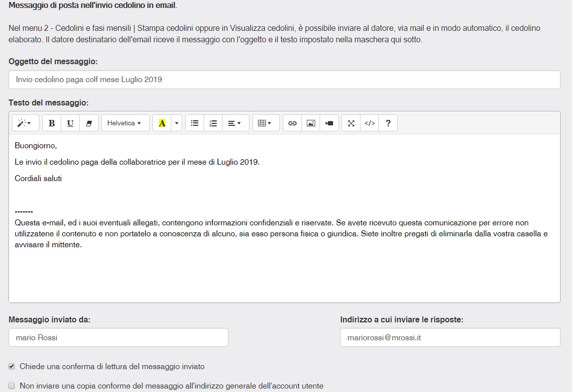
Task: Open the Helvetica font family dropdown
Action: (x=124, y=123)
